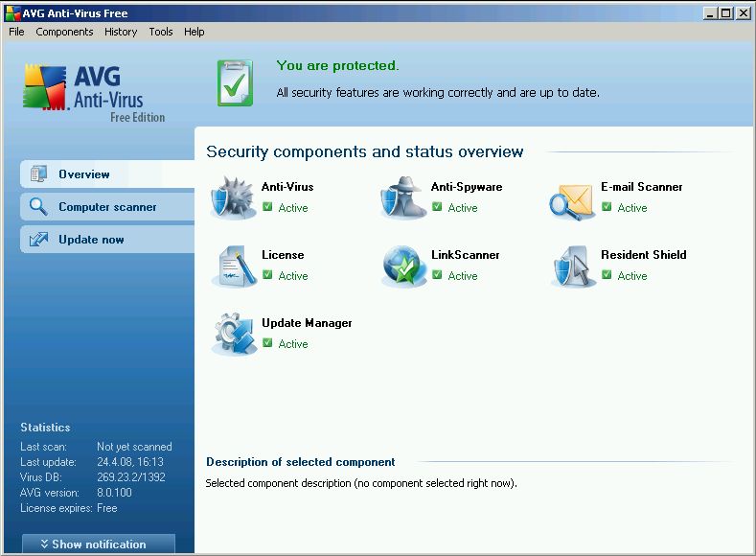Expand Show notification panel
Screen dimensions: 756x556
(x=99, y=544)
